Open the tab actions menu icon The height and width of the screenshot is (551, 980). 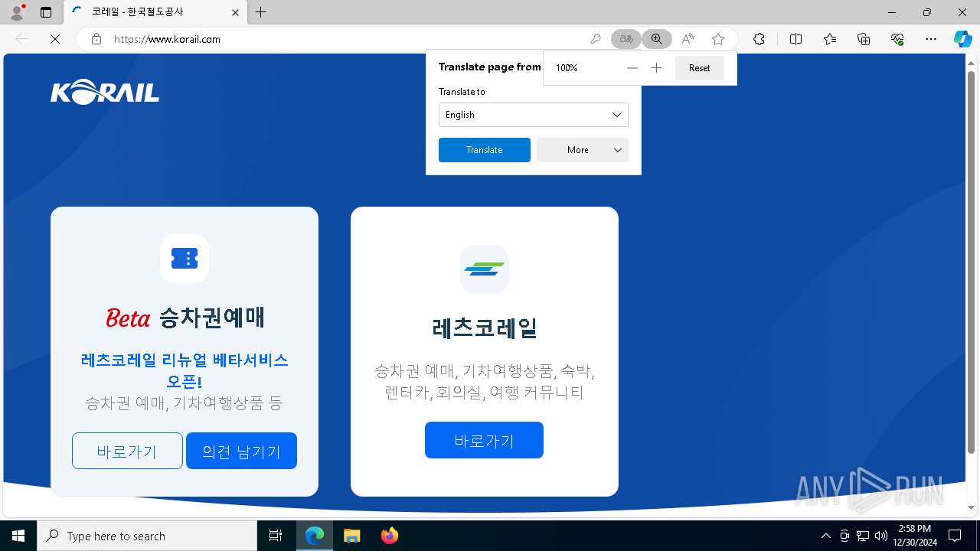click(46, 12)
